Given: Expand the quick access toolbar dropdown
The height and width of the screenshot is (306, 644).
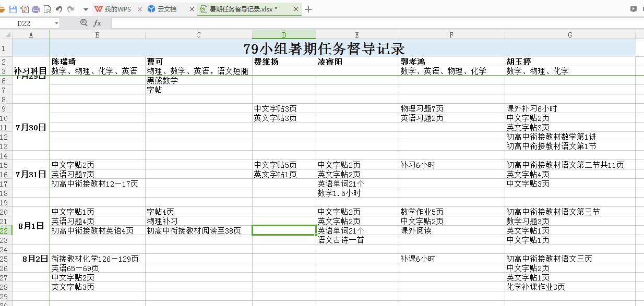Looking at the screenshot, I should click(x=86, y=9).
